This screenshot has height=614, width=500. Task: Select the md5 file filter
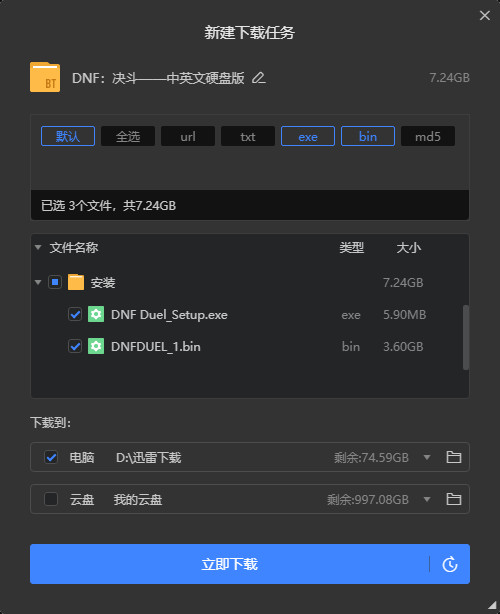tap(428, 136)
